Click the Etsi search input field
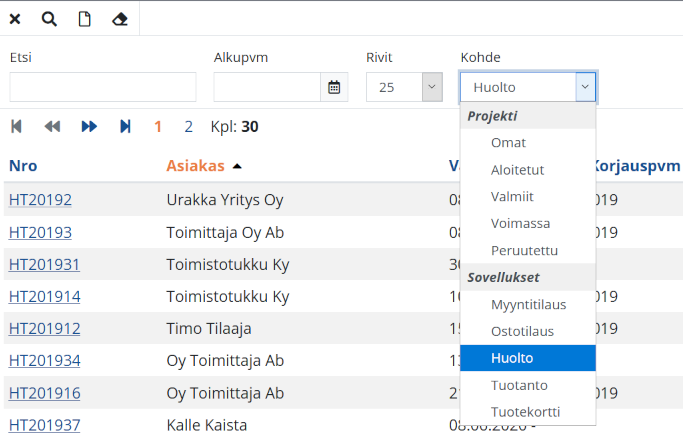683x435 pixels. click(102, 87)
